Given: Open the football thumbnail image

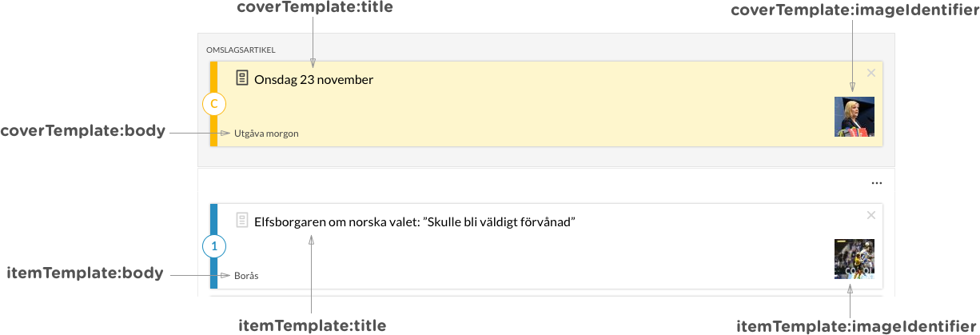Looking at the screenshot, I should [854, 259].
